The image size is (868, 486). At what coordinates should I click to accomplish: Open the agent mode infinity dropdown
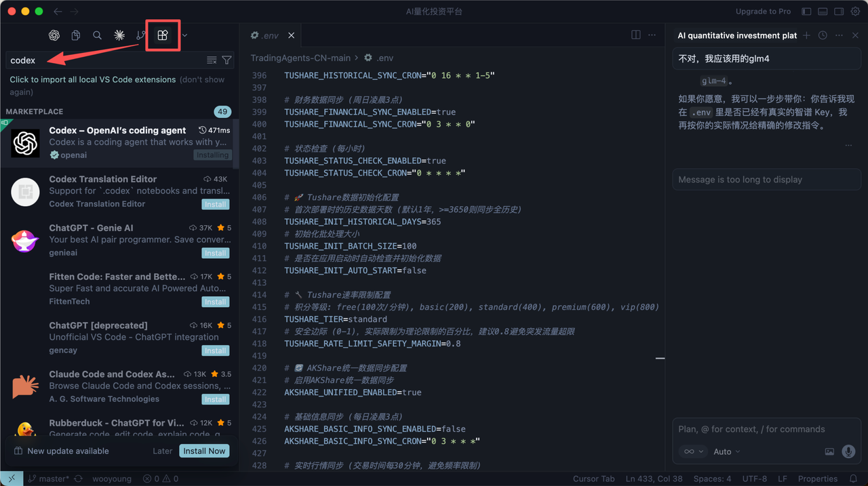(x=693, y=451)
